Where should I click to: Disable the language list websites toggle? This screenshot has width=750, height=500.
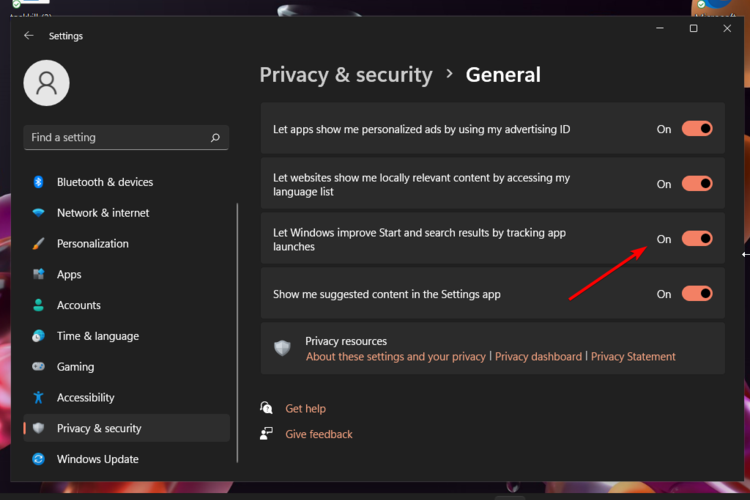pos(697,184)
